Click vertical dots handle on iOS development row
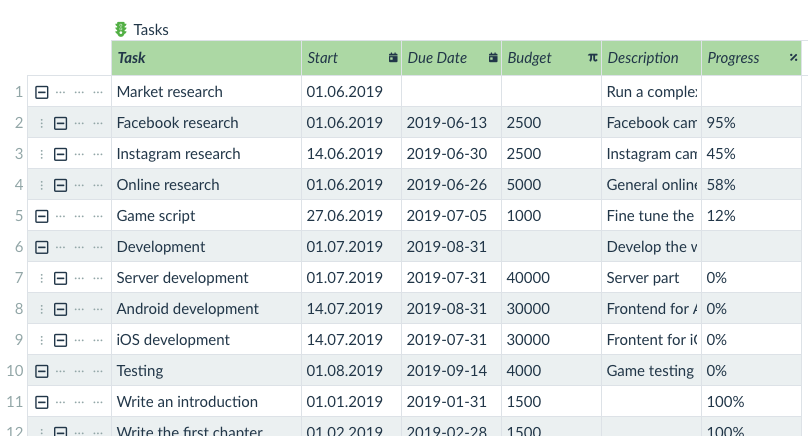The width and height of the screenshot is (808, 436). (42, 340)
